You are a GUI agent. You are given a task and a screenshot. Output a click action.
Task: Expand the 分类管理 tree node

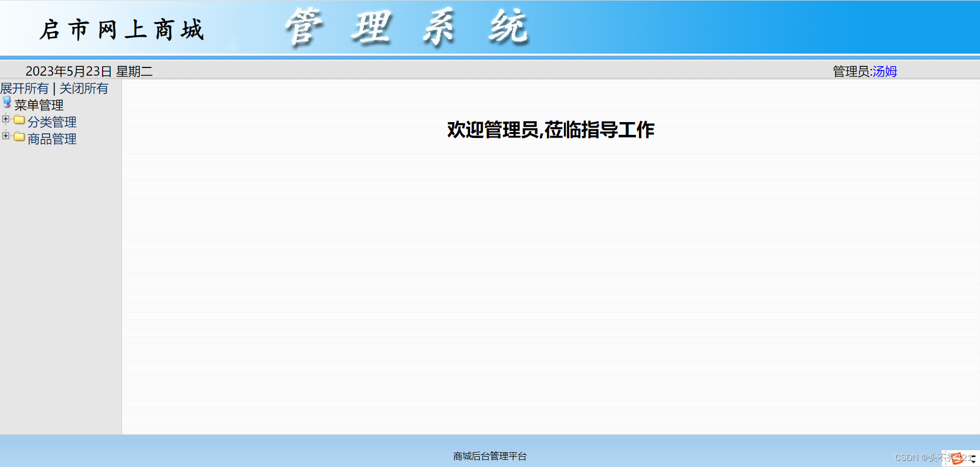pos(6,119)
